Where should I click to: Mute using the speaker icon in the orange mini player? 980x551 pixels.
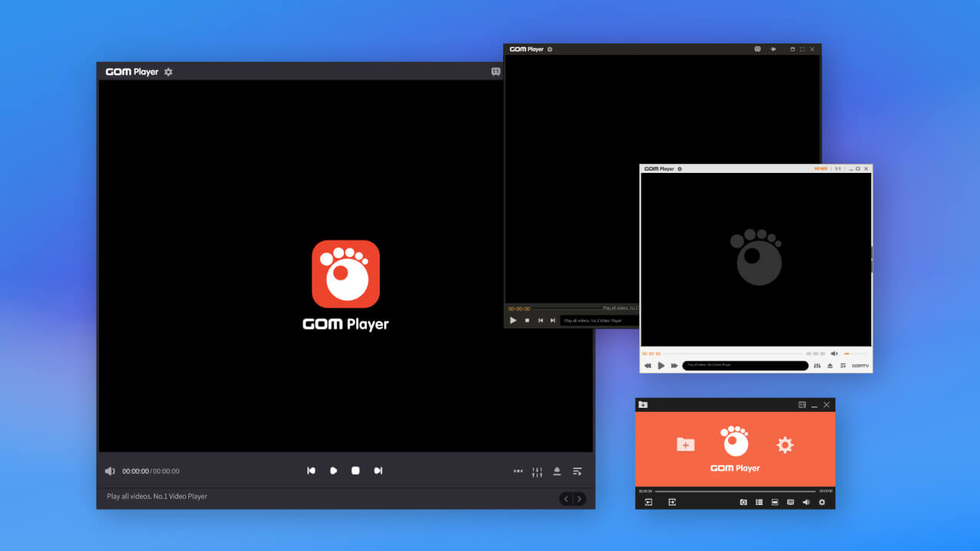pyautogui.click(x=806, y=502)
